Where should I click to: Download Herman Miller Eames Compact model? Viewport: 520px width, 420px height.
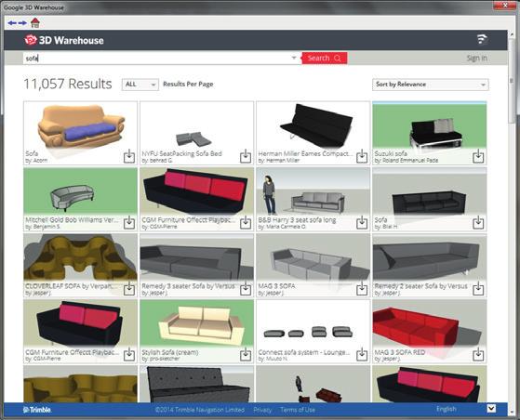362,156
